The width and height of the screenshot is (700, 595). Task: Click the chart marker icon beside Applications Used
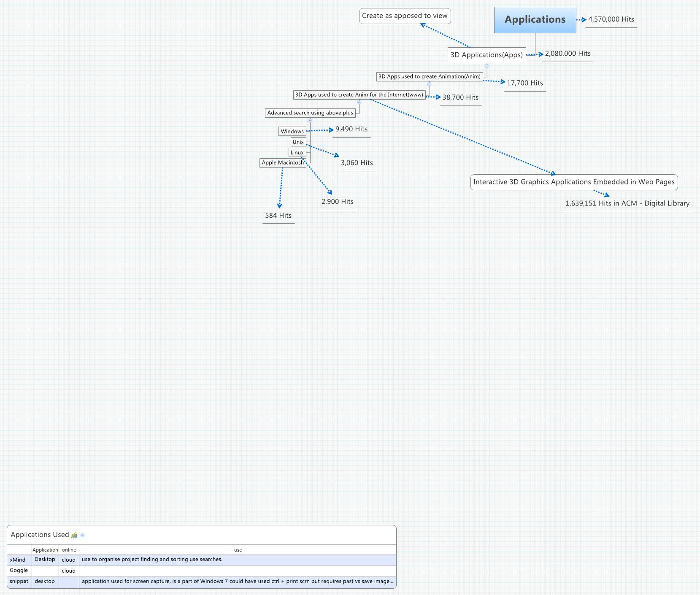click(74, 535)
